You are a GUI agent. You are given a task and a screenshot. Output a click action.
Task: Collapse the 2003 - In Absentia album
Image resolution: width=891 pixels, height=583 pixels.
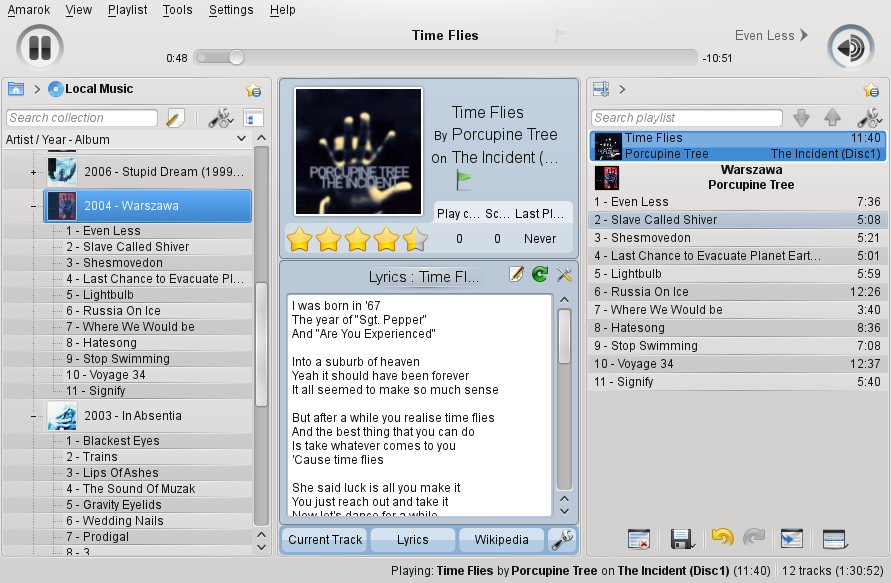point(34,417)
